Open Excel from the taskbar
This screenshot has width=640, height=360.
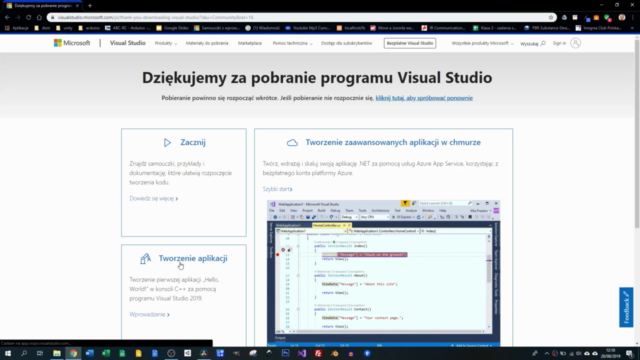[x=106, y=353]
